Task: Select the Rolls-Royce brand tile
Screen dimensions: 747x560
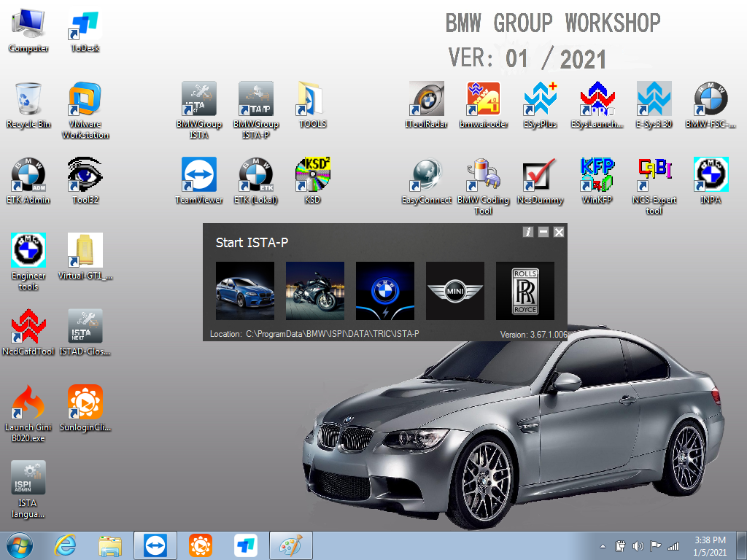Action: point(525,291)
